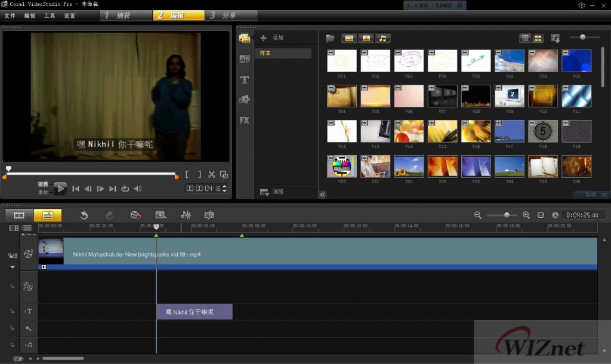Screen dimensions: 611x364
Task: Zoom in the timeline with plus magnifier
Action: 526,215
